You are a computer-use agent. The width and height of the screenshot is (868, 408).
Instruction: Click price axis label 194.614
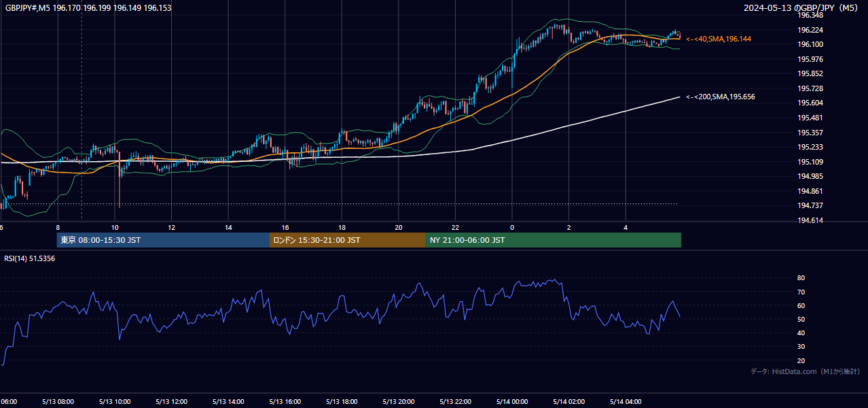tap(810, 220)
